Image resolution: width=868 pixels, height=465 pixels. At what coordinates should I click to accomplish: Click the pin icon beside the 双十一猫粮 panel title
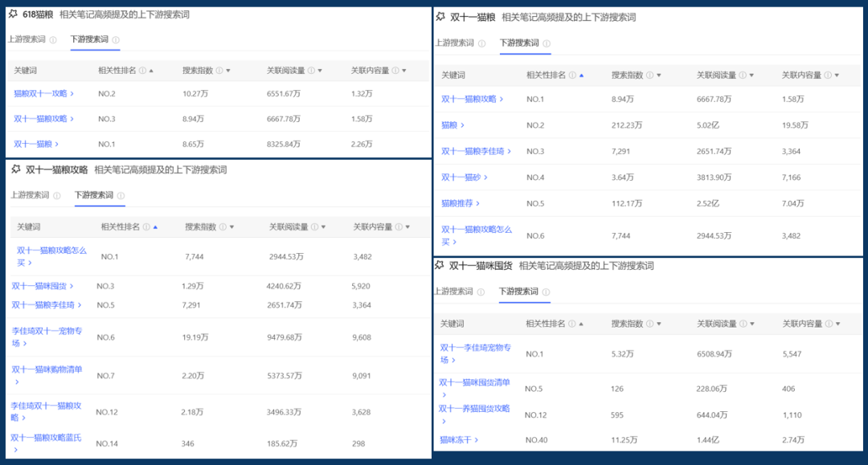click(440, 17)
